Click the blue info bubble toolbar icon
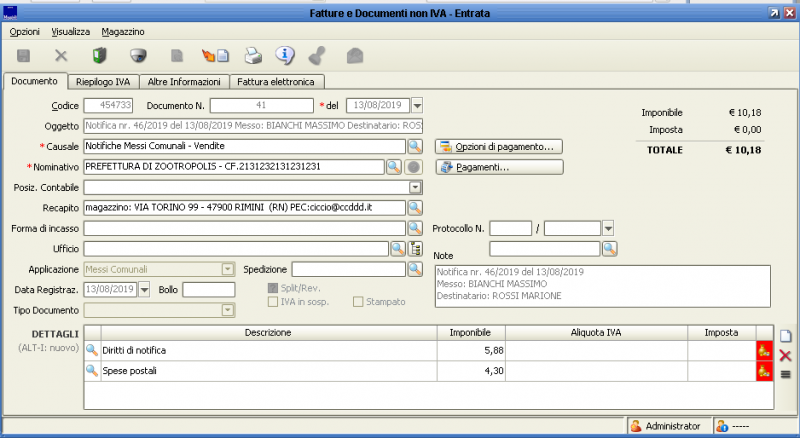The height and width of the screenshot is (438, 800). [285, 56]
